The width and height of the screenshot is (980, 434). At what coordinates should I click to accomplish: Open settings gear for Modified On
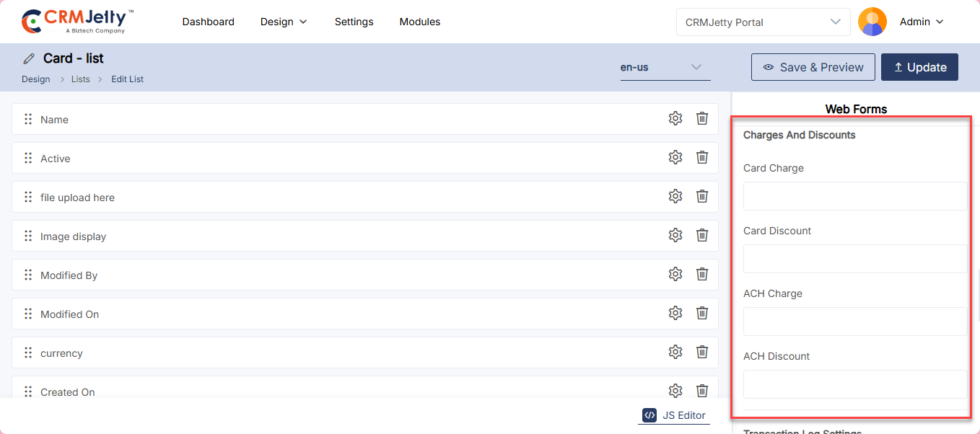point(675,314)
